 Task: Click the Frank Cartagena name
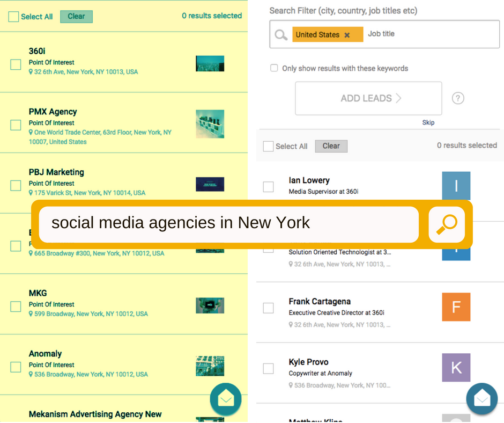[x=320, y=301]
